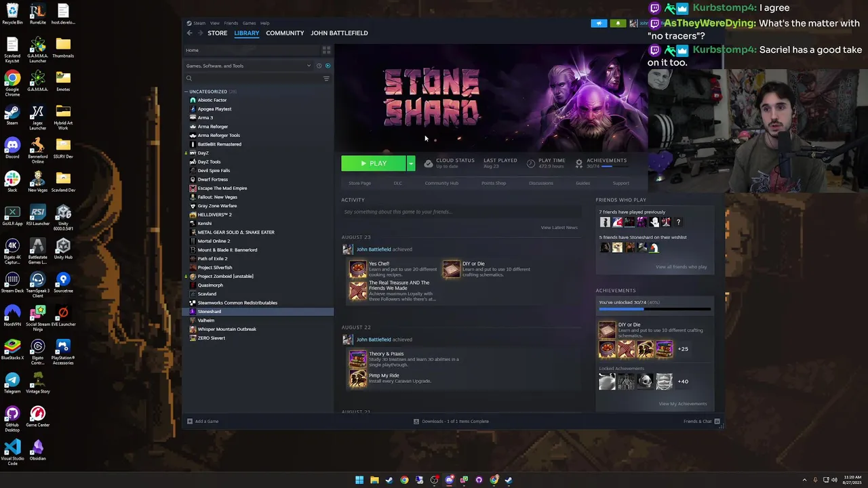Open RuneLite desktop shortcut
Image resolution: width=868 pixels, height=488 pixels.
(38, 14)
